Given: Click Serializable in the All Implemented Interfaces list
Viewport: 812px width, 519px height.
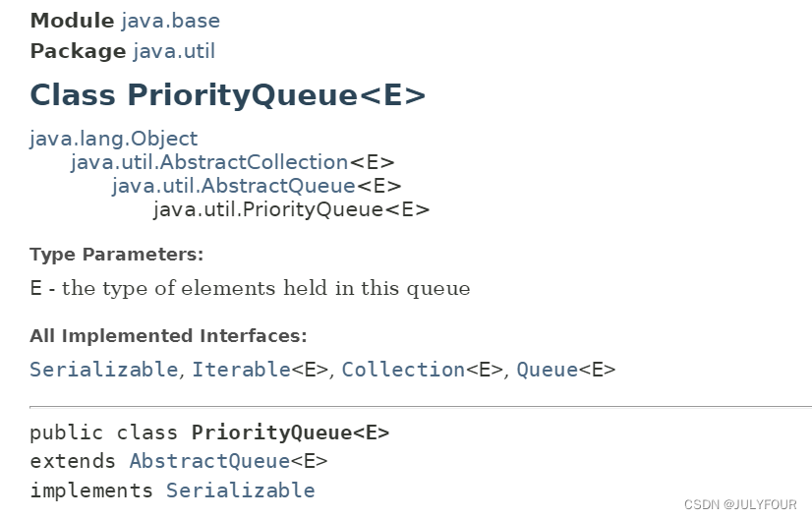Looking at the screenshot, I should (x=103, y=370).
